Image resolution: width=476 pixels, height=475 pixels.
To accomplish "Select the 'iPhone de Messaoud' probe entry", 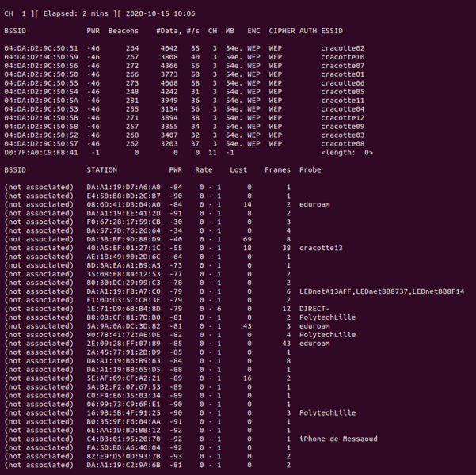I will [338, 439].
